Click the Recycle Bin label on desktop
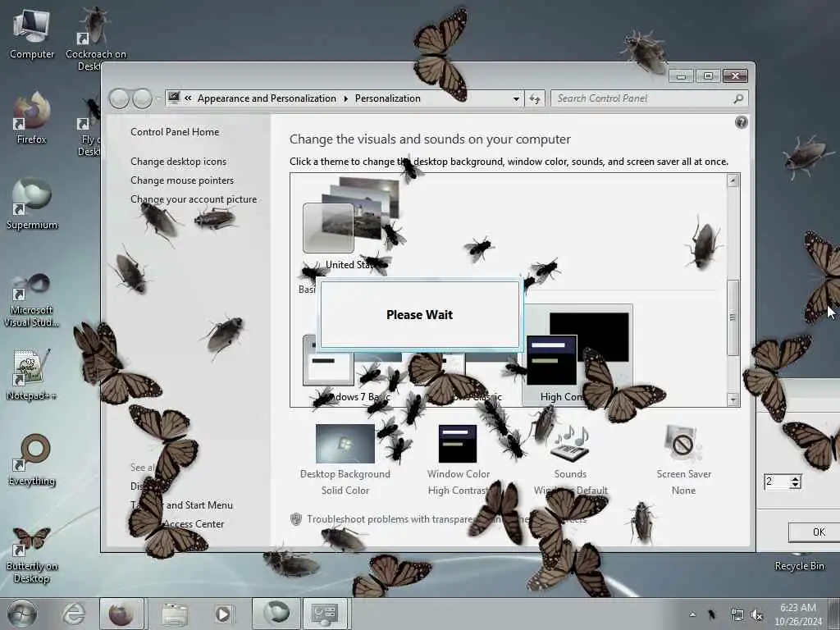 pos(799,566)
